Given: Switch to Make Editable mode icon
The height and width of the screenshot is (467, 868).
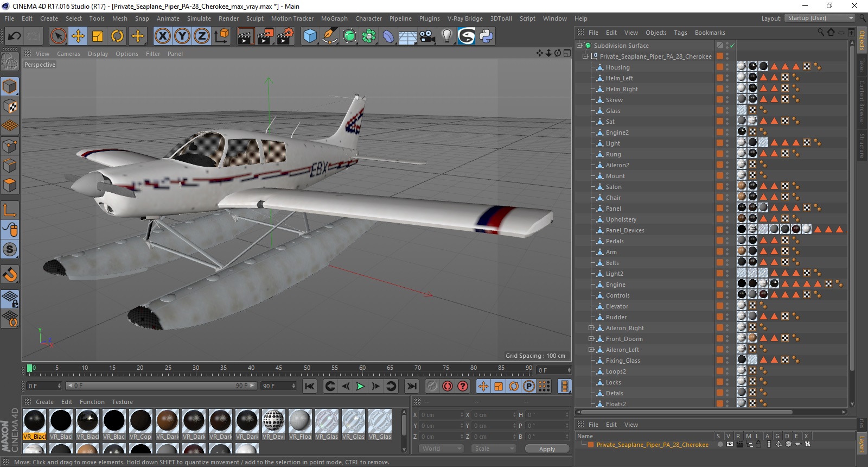Looking at the screenshot, I should coord(10,61).
